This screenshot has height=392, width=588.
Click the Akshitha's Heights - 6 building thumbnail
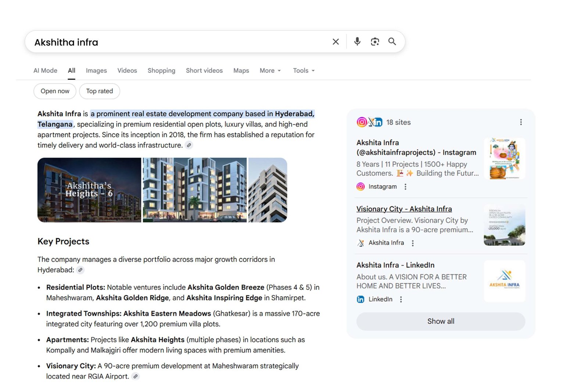point(89,190)
